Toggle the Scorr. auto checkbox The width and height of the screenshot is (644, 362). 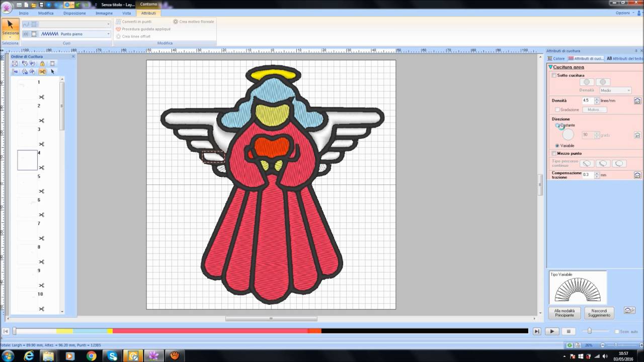617,331
